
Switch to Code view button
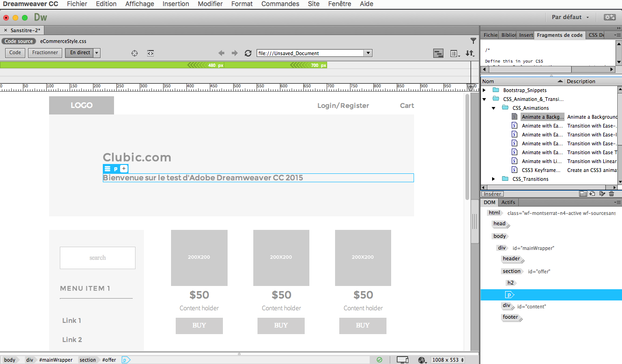click(x=15, y=53)
